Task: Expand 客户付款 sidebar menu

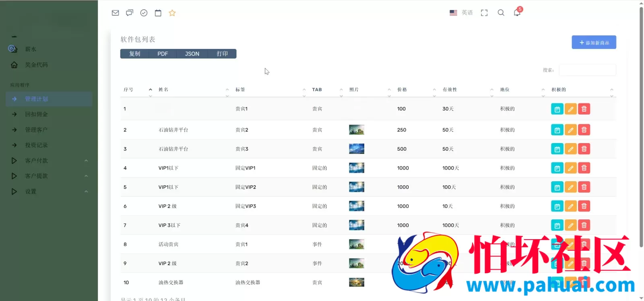Action: [49, 161]
